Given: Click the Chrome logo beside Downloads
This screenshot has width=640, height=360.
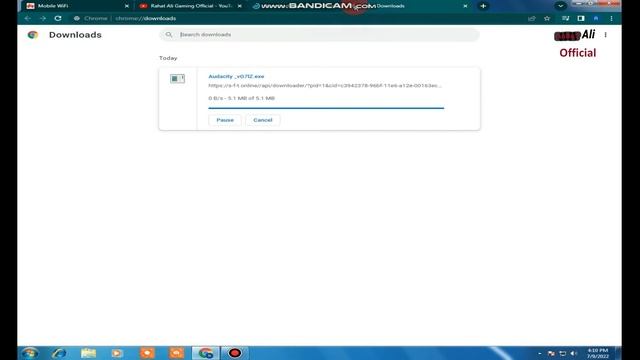Looking at the screenshot, I should pyautogui.click(x=33, y=35).
